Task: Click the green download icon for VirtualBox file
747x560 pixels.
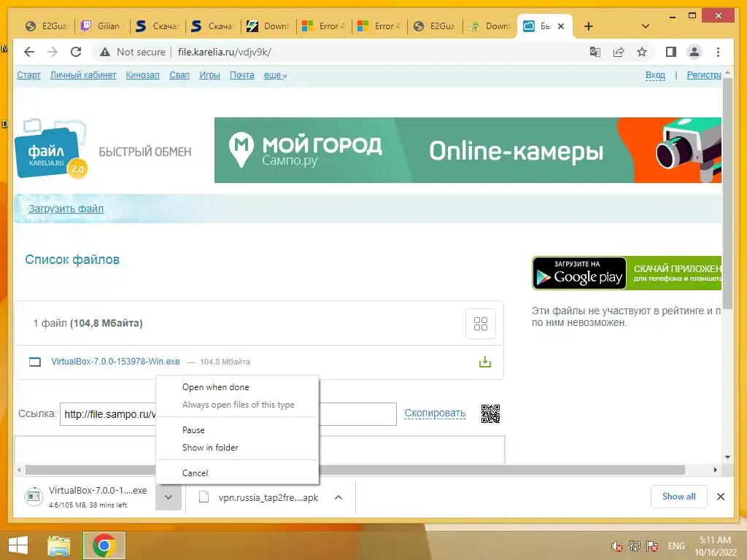Action: point(485,362)
